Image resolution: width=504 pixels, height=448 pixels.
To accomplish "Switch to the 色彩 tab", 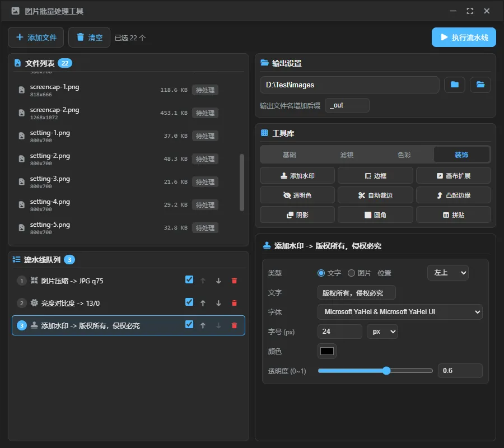I will (404, 155).
